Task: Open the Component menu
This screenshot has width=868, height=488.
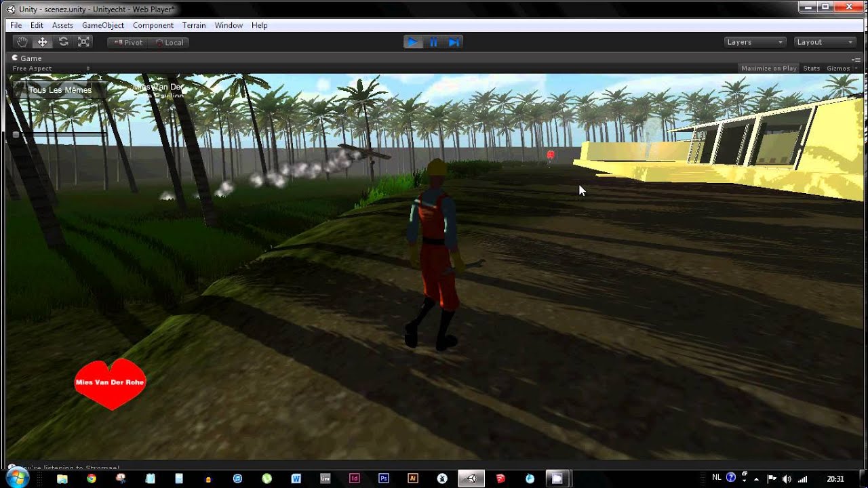Action: (x=153, y=25)
